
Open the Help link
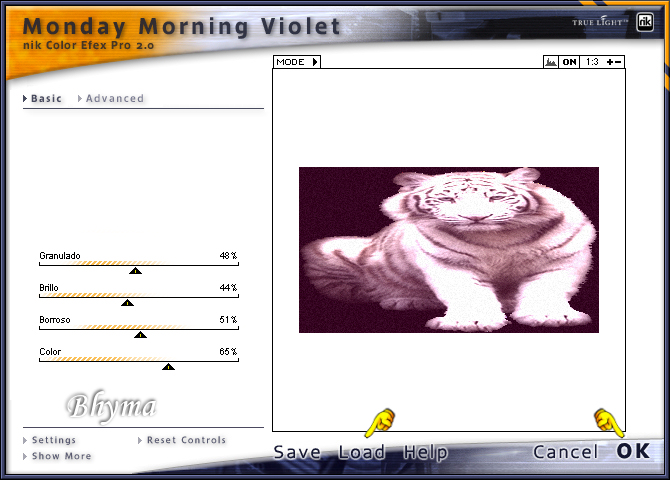click(425, 453)
